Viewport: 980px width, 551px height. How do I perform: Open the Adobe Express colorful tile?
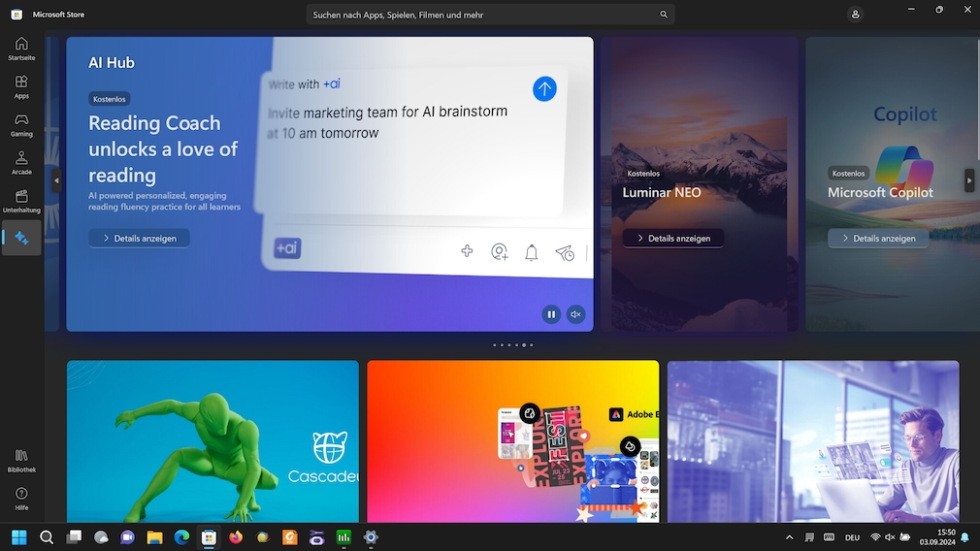pyautogui.click(x=513, y=441)
